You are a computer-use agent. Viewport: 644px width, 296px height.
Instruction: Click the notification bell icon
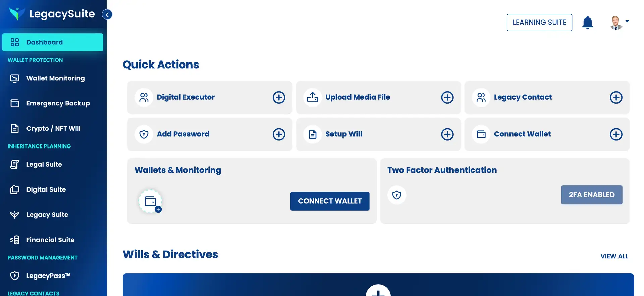click(x=587, y=23)
